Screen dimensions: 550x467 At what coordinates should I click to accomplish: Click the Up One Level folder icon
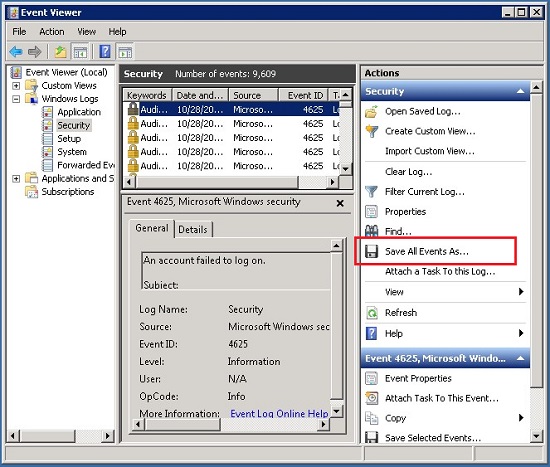pos(60,52)
